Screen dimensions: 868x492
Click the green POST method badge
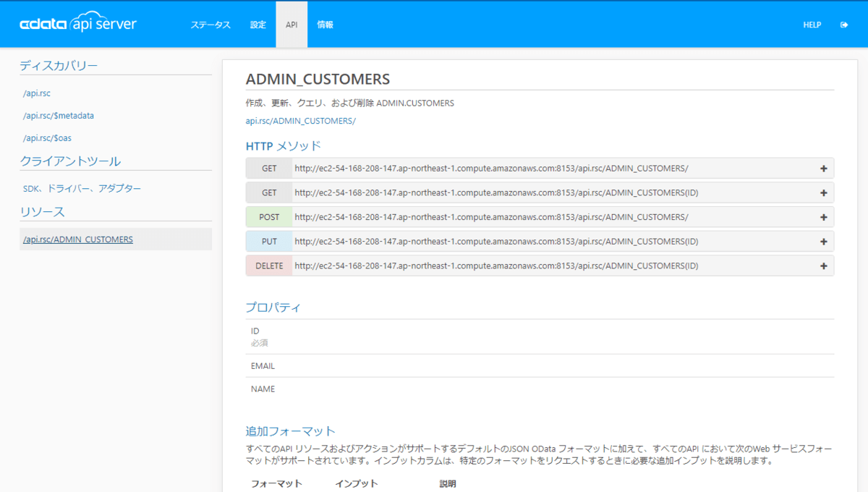point(269,217)
